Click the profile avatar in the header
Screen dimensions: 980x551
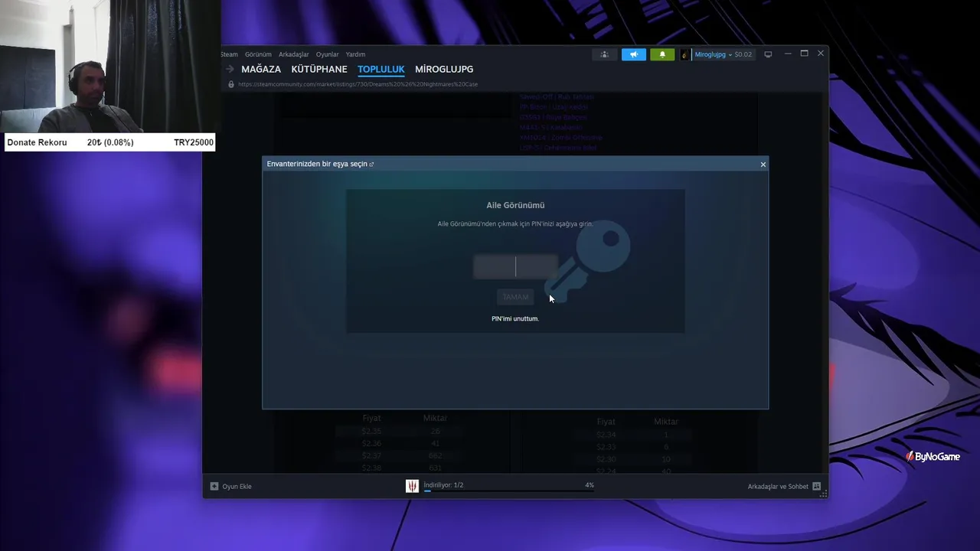[x=685, y=54]
